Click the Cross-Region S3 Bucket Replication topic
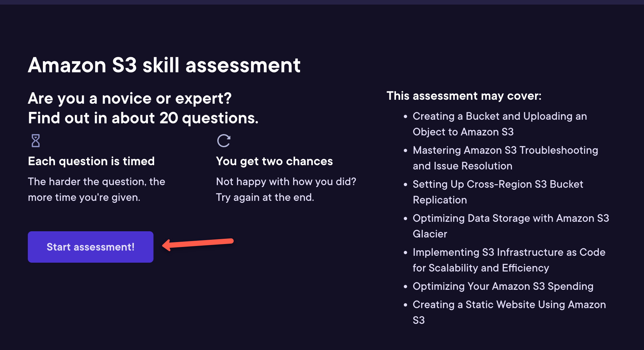 [x=498, y=192]
